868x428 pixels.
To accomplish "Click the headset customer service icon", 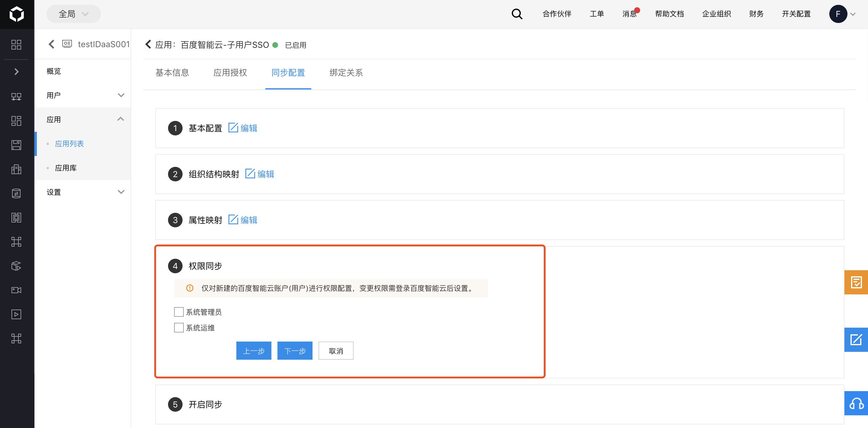I will coord(856,403).
